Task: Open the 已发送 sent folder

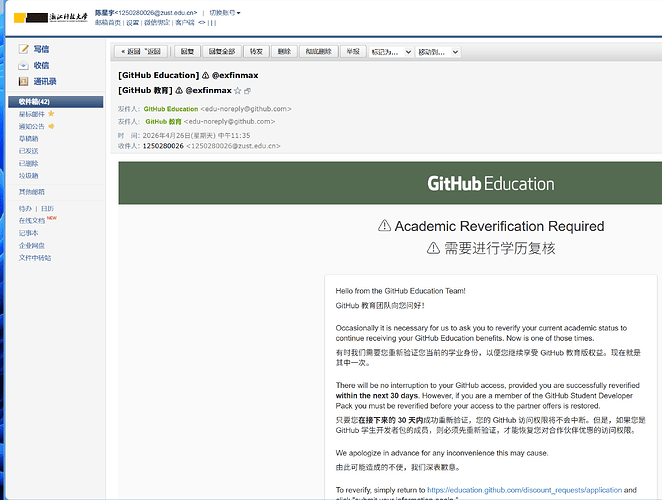Action: tap(28, 151)
